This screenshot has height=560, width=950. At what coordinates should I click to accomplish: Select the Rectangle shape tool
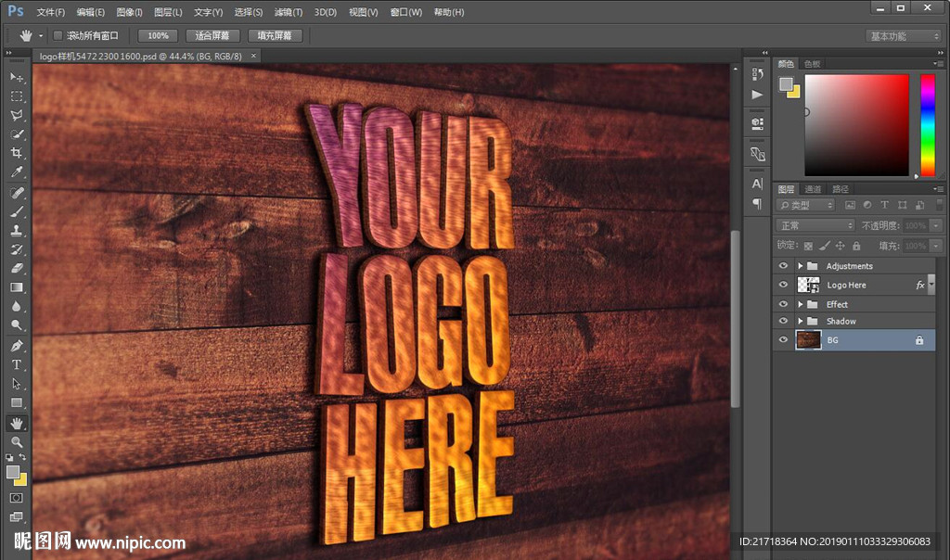(17, 402)
